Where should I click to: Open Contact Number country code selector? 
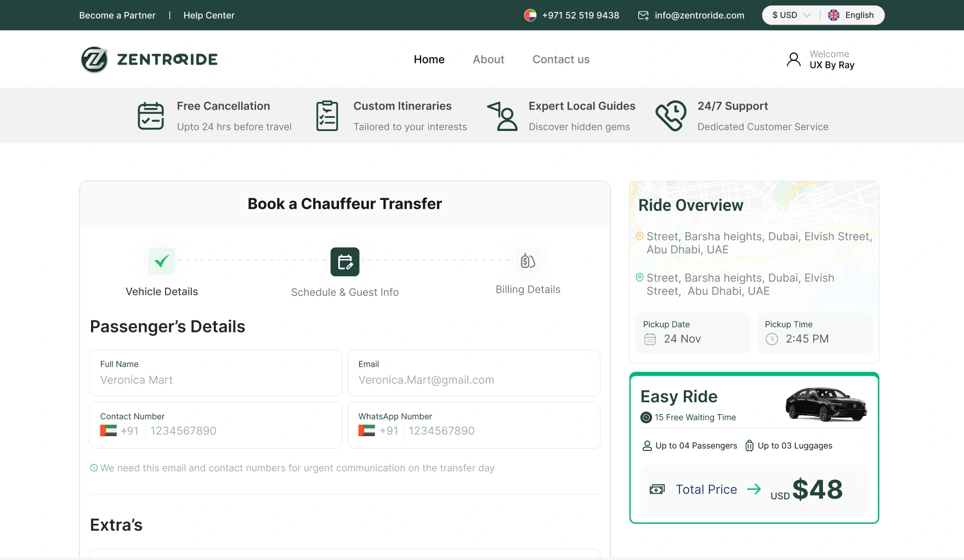[120, 431]
